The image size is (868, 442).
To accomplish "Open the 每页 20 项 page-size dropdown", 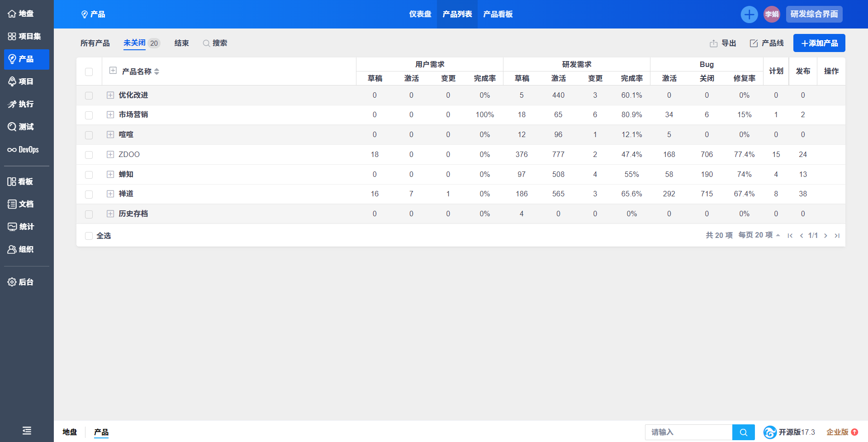I will 759,235.
